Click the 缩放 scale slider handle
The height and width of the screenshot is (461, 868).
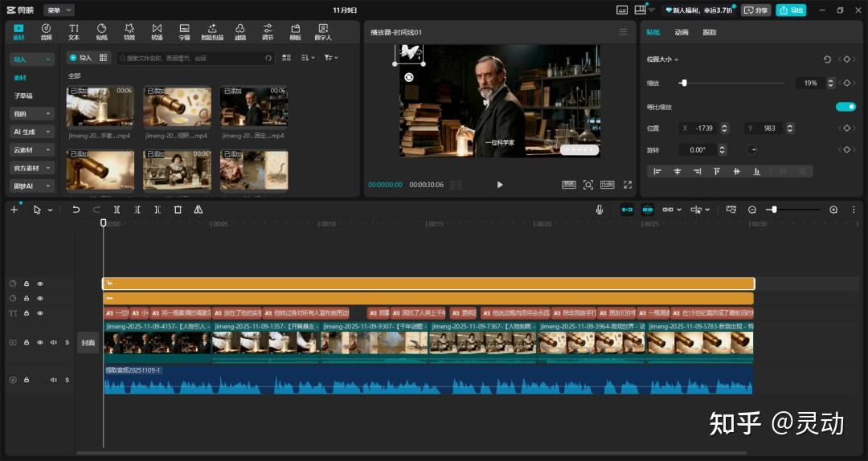(683, 83)
